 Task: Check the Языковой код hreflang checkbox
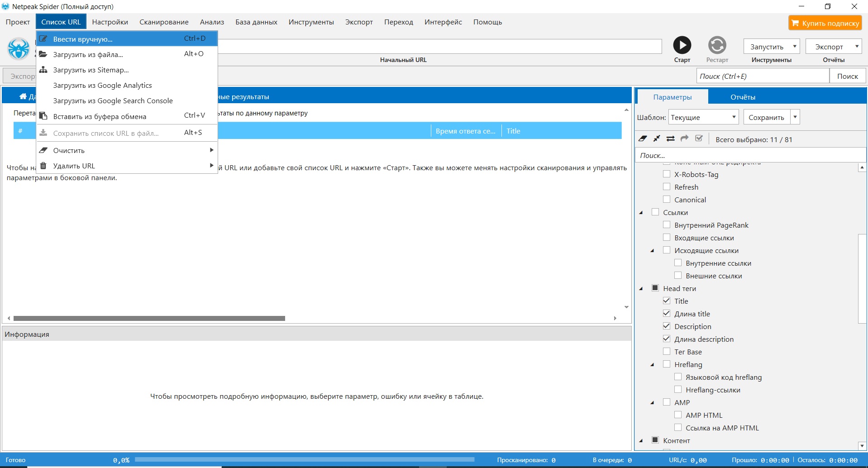pyautogui.click(x=678, y=377)
